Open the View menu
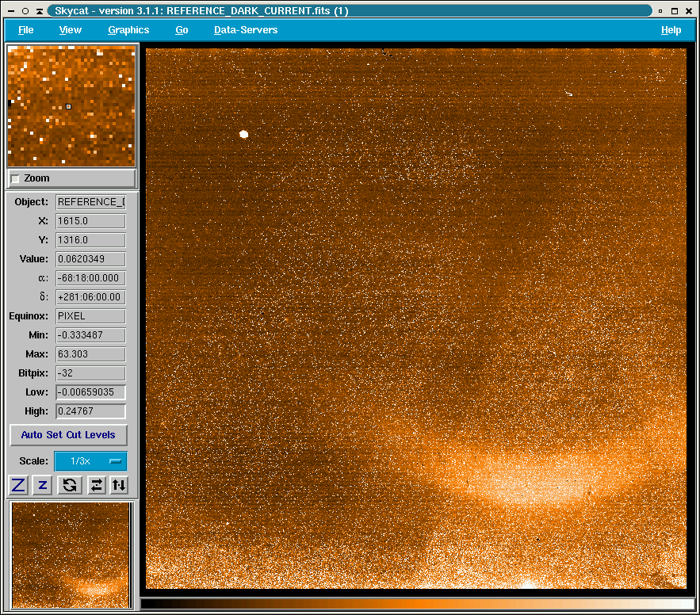 click(x=71, y=30)
